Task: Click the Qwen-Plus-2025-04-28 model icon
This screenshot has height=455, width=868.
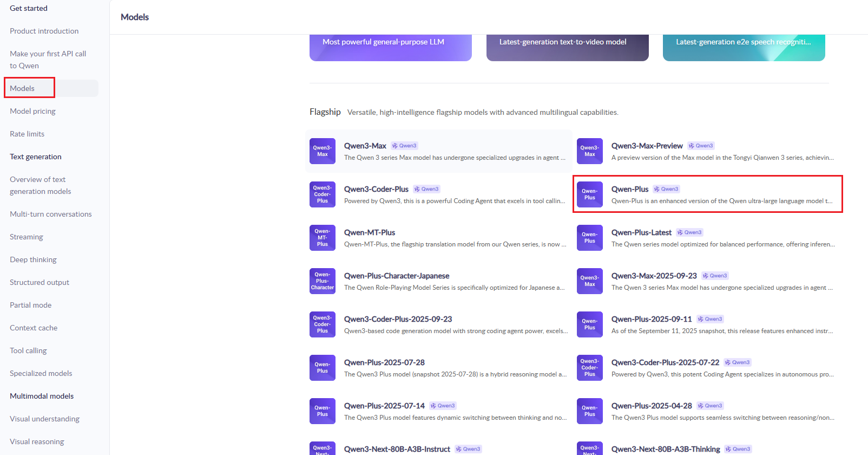Action: (590, 411)
